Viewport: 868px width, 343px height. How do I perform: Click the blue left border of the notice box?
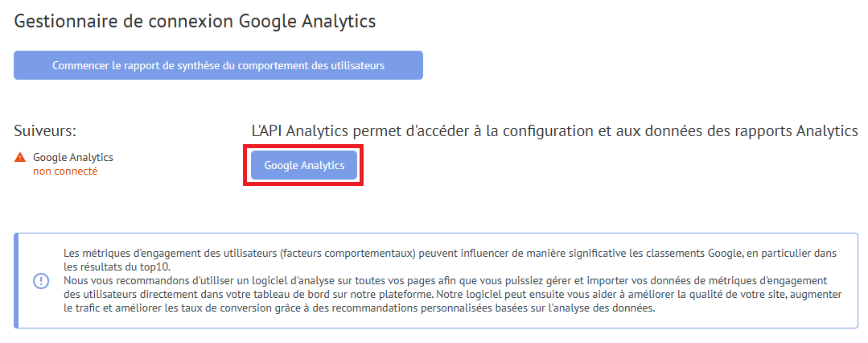(x=16, y=281)
